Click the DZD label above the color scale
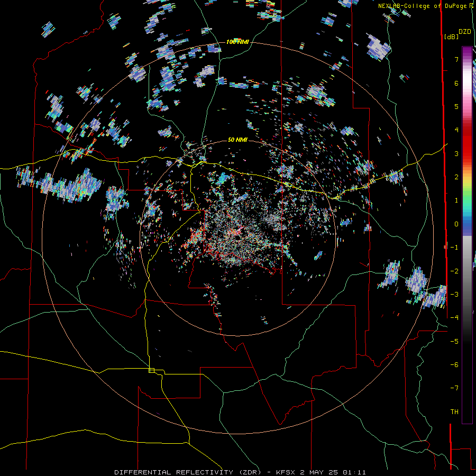 point(465,32)
